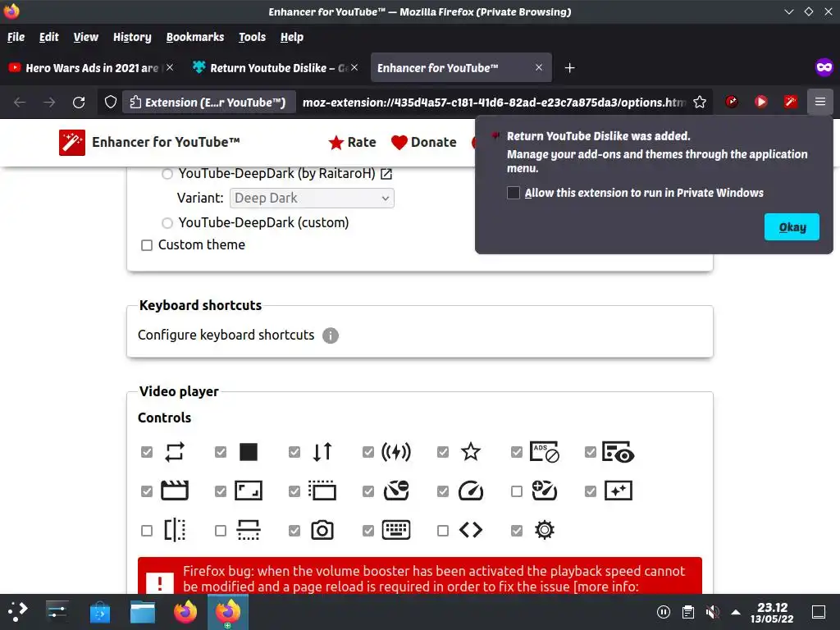Image resolution: width=840 pixels, height=630 pixels.
Task: Click the clipboard tray icon
Action: tap(688, 612)
